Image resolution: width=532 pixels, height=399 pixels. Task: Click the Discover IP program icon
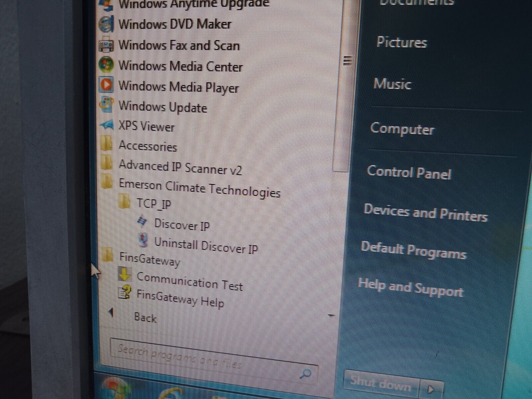(x=142, y=221)
